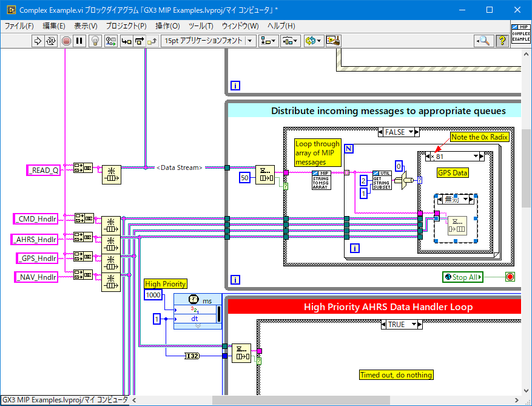The image size is (532, 406).
Task: Click next case arrow on x81 structure
Action: 482,157
